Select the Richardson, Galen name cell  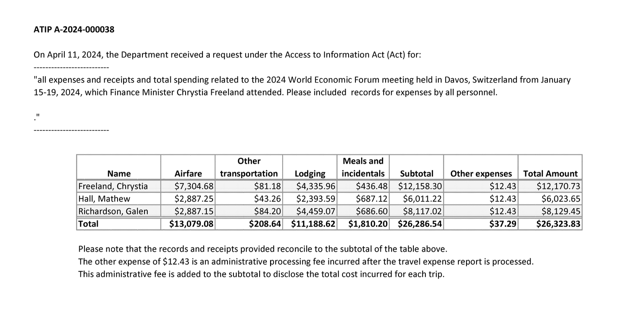pos(113,211)
